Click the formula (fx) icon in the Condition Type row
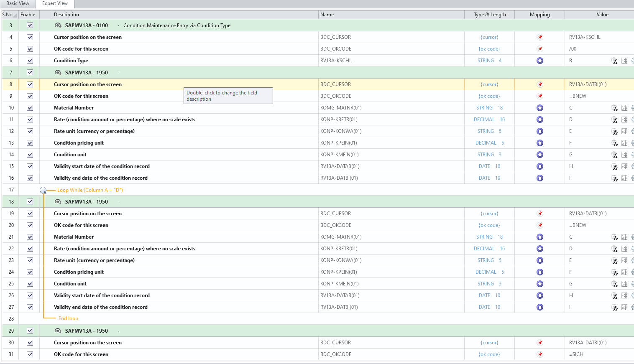 (x=614, y=61)
